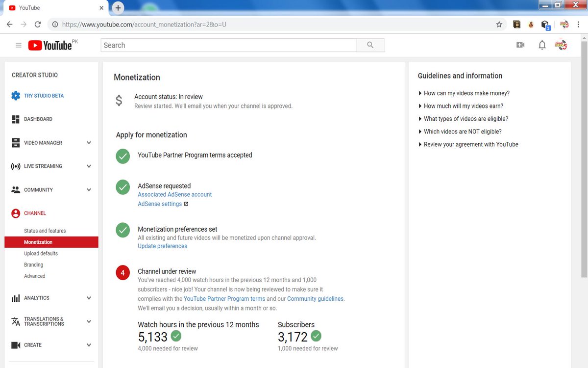Open YouTube Partner Program terms link
588x368 pixels.
[x=224, y=299]
